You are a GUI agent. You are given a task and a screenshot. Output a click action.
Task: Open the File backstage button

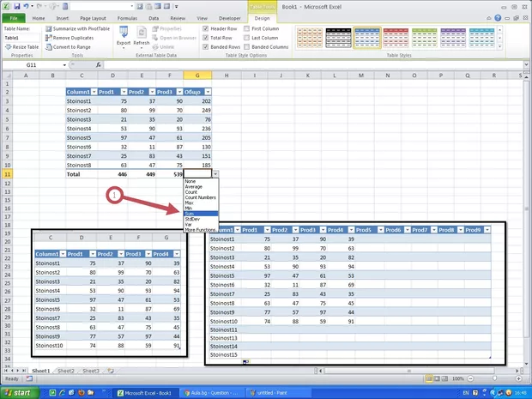click(x=14, y=17)
